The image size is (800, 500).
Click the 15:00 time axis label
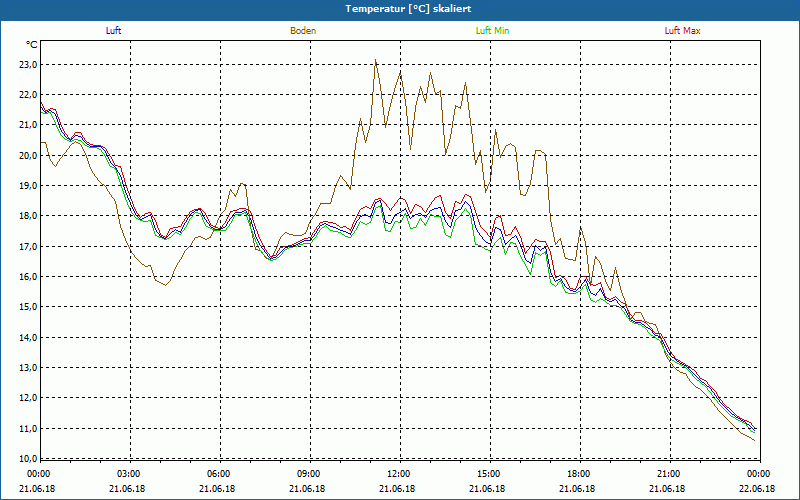[x=489, y=474]
